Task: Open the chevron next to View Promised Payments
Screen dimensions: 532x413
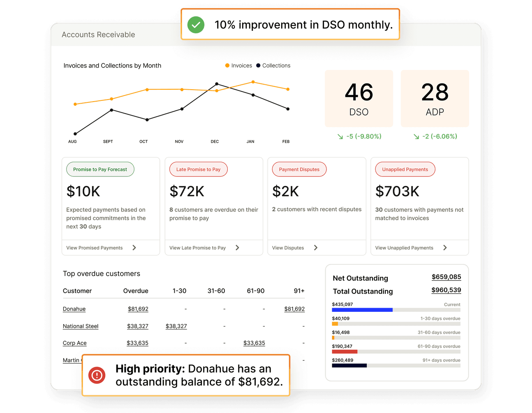Action: coord(134,248)
